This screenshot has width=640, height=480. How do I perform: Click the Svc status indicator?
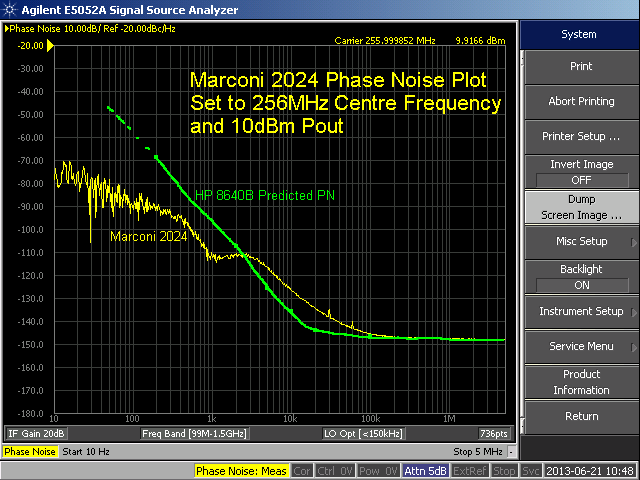tap(531, 471)
